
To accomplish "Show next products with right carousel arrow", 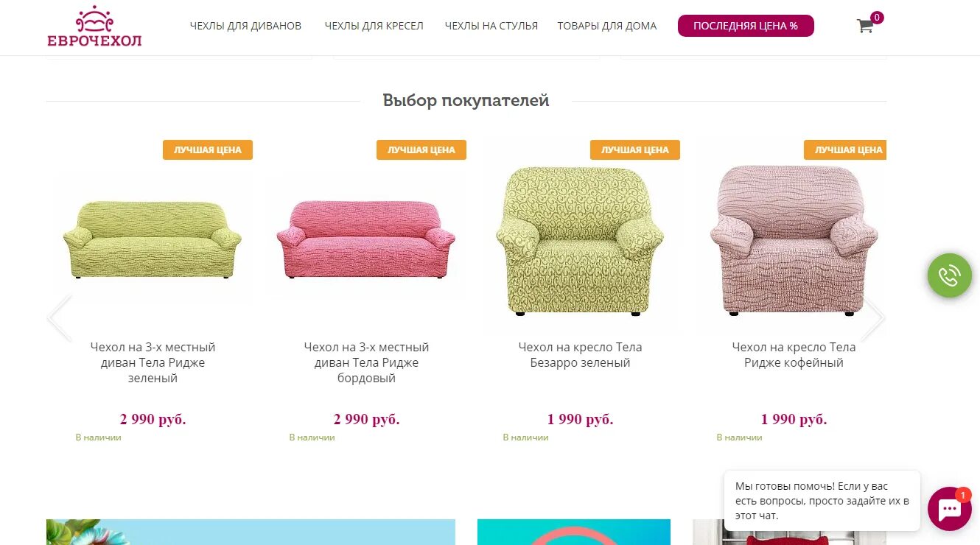I will (872, 318).
